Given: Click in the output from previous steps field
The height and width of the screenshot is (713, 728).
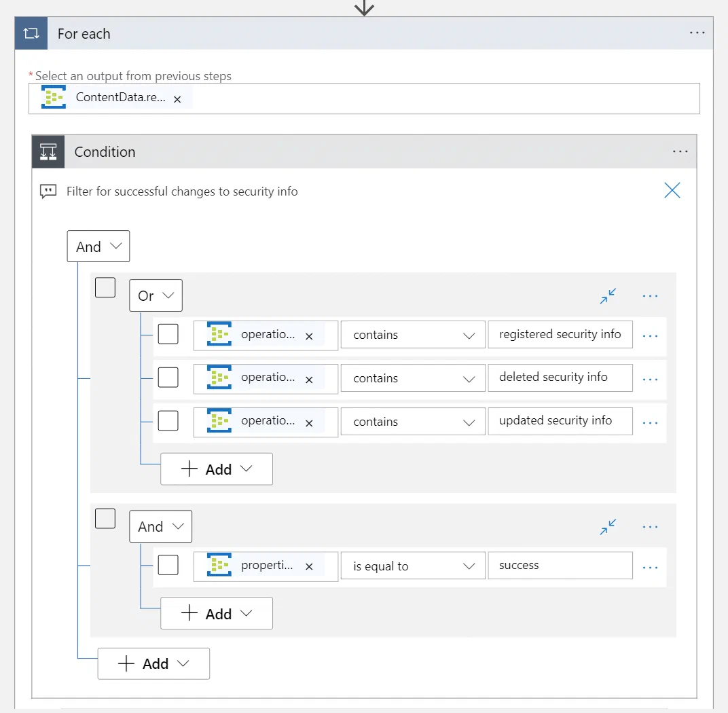Looking at the screenshot, I should pos(364,98).
